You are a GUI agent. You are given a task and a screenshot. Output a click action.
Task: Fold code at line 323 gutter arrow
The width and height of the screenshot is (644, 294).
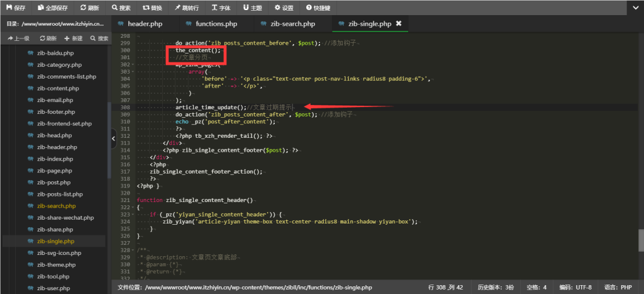pyautogui.click(x=133, y=215)
